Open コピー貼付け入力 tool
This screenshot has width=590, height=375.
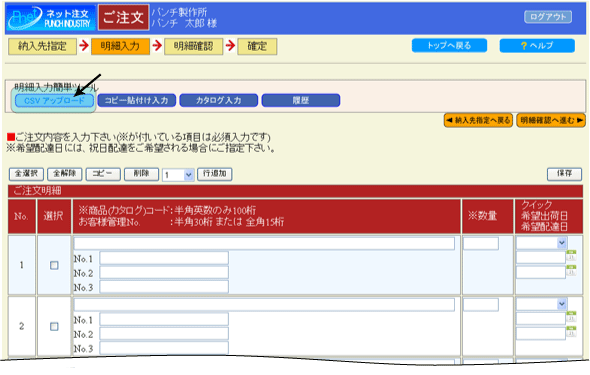point(137,100)
